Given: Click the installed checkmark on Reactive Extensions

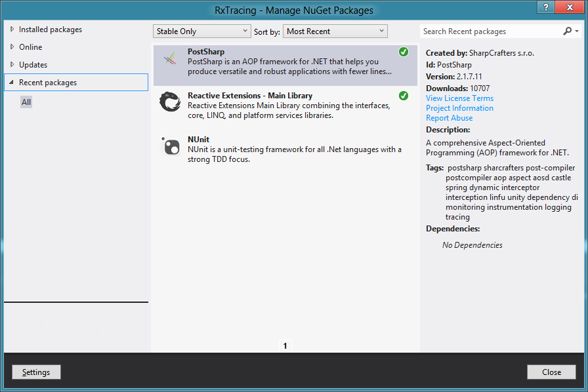Looking at the screenshot, I should coord(403,95).
